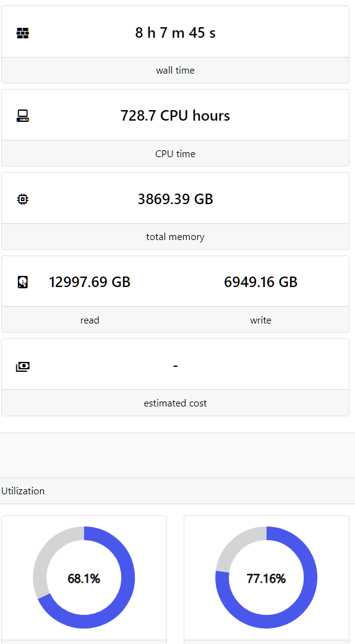Click the wall time bricks icon

coord(22,33)
